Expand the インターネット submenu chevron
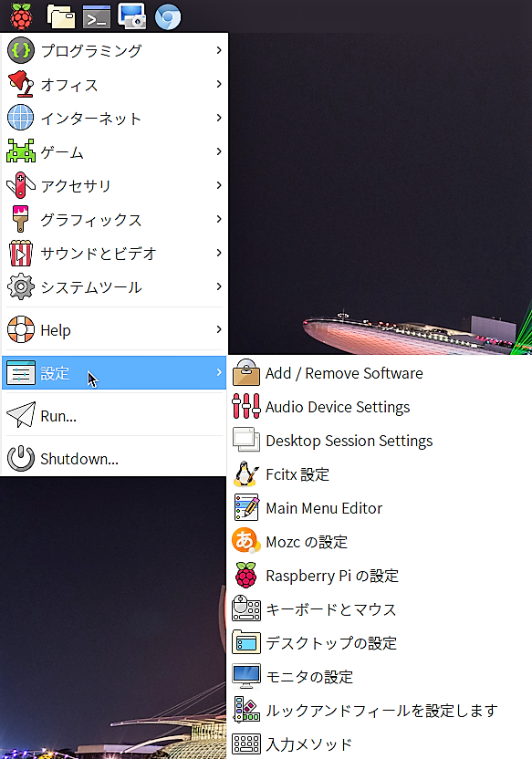 click(219, 118)
